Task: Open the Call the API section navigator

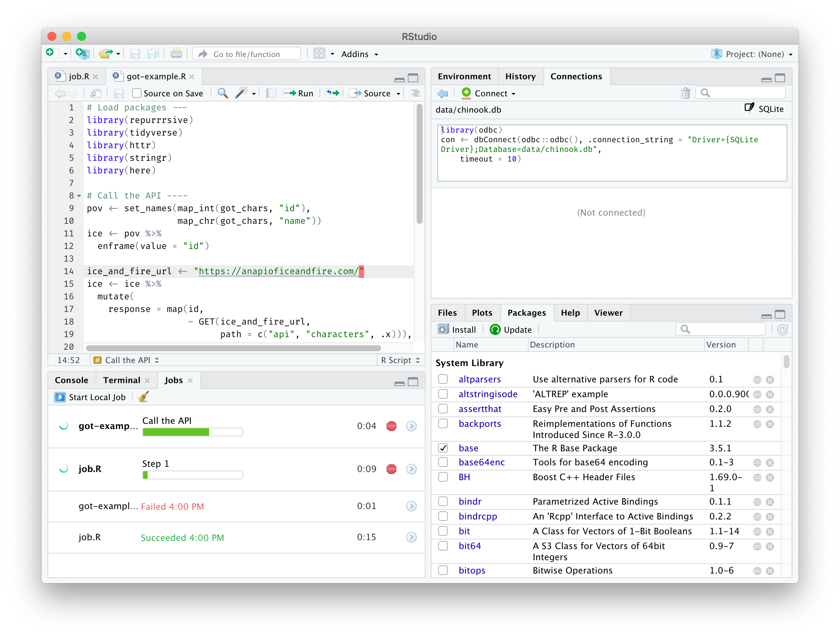Action: [x=126, y=360]
